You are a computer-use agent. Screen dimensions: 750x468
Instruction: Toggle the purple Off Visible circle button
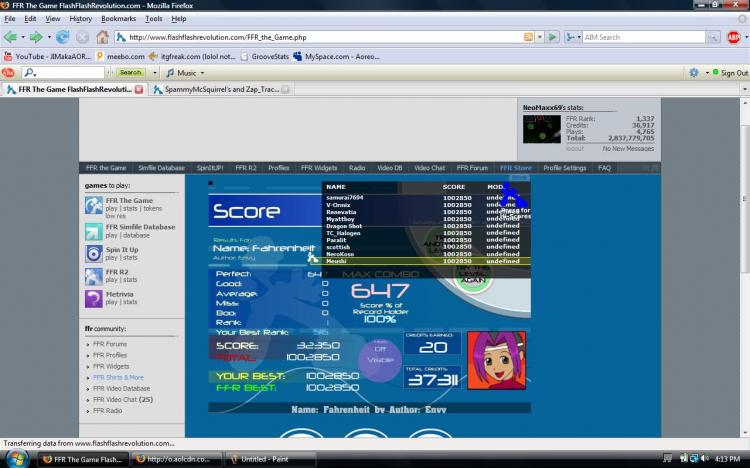tap(380, 360)
